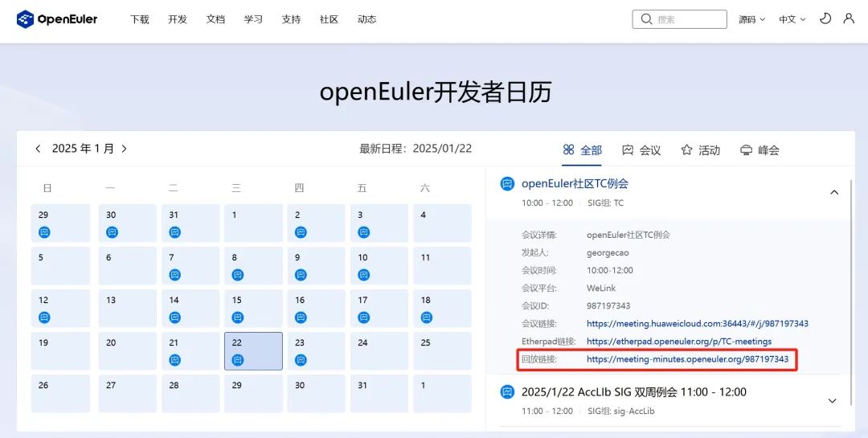Click 最新日程: 2025/01/22 text

[416, 149]
